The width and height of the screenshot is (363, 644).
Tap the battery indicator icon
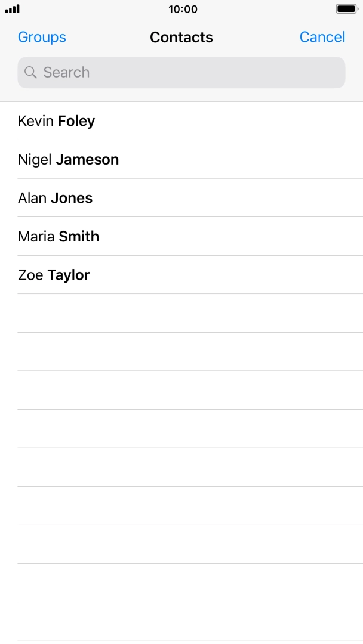click(346, 10)
